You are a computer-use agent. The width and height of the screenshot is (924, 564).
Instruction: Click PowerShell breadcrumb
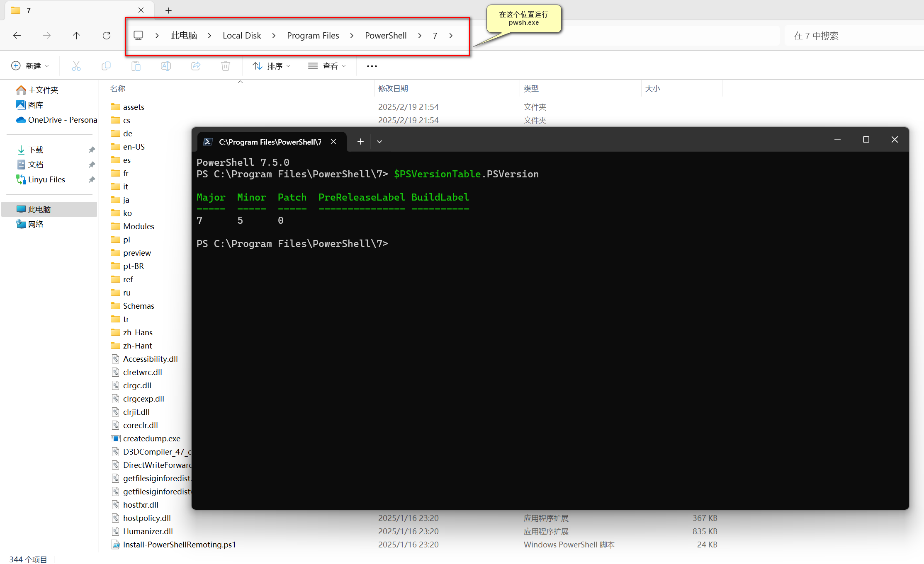click(386, 36)
